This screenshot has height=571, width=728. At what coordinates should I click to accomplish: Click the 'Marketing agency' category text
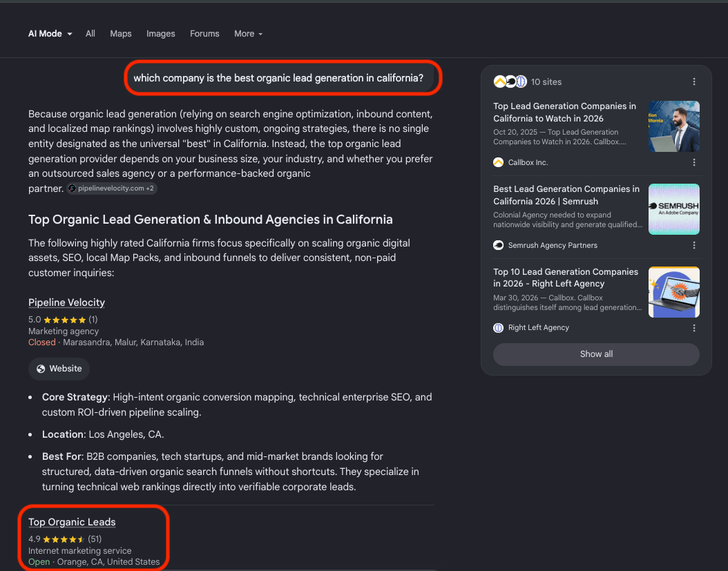(64, 331)
